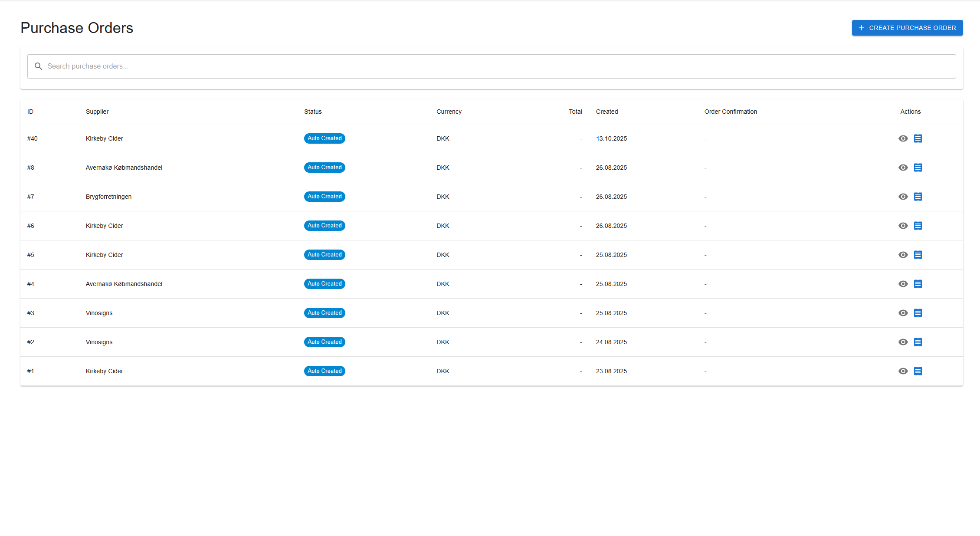Open the receipt icon for order #1
The height and width of the screenshot is (536, 980).
coord(918,371)
